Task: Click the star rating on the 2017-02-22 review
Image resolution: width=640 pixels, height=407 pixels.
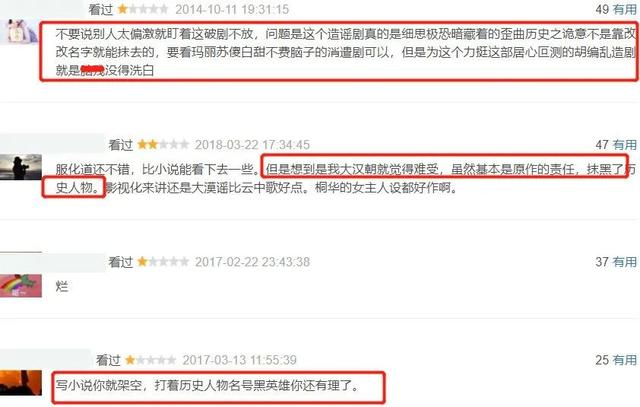Action: tap(163, 262)
